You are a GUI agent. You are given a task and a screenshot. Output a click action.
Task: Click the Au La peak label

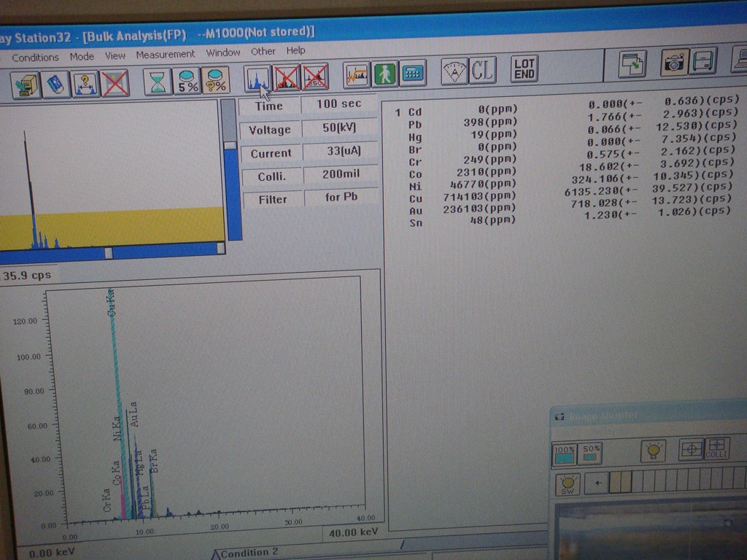click(133, 414)
